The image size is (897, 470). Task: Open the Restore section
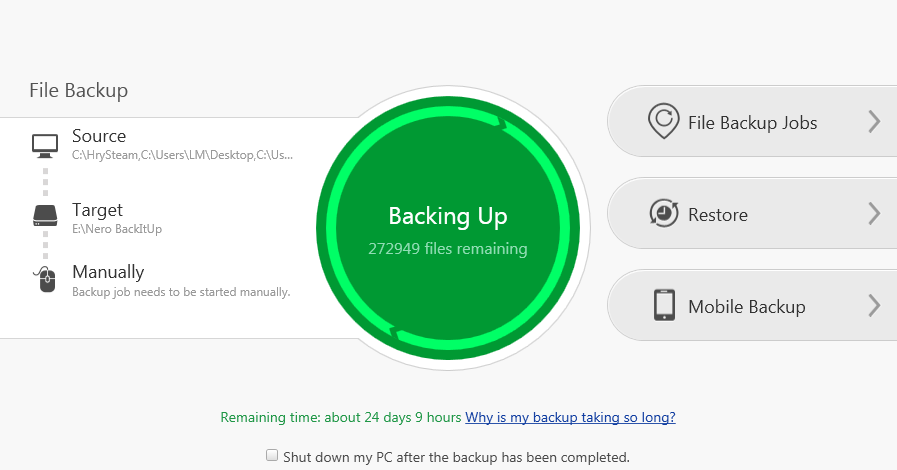pyautogui.click(x=752, y=213)
